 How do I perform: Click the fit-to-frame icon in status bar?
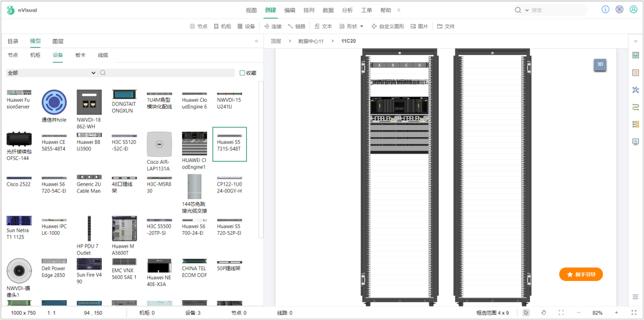[x=561, y=312]
